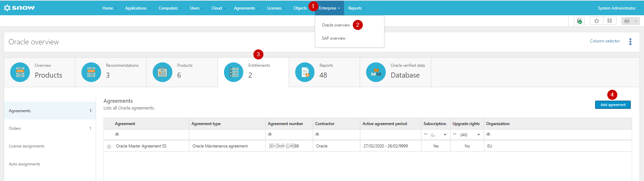
Task: Choose Oracle overview from Enterprise menu
Action: (336, 25)
